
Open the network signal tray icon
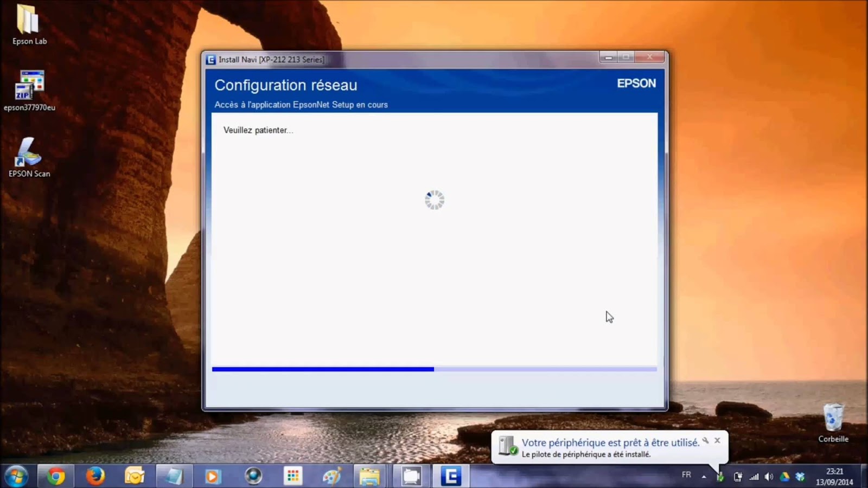[754, 477]
